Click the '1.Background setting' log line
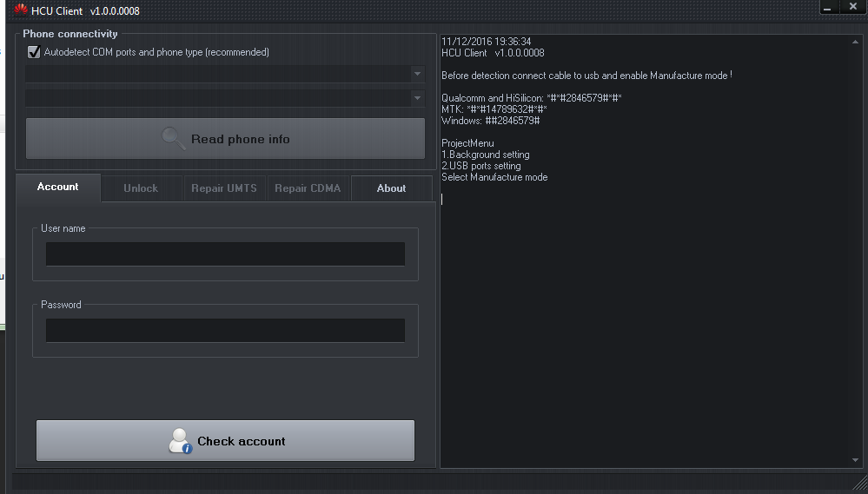This screenshot has height=494, width=868. click(486, 155)
